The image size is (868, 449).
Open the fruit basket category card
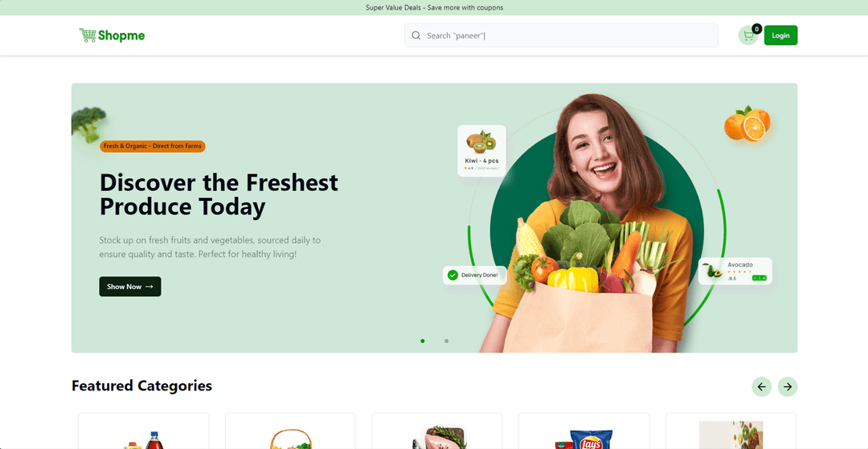[290, 431]
